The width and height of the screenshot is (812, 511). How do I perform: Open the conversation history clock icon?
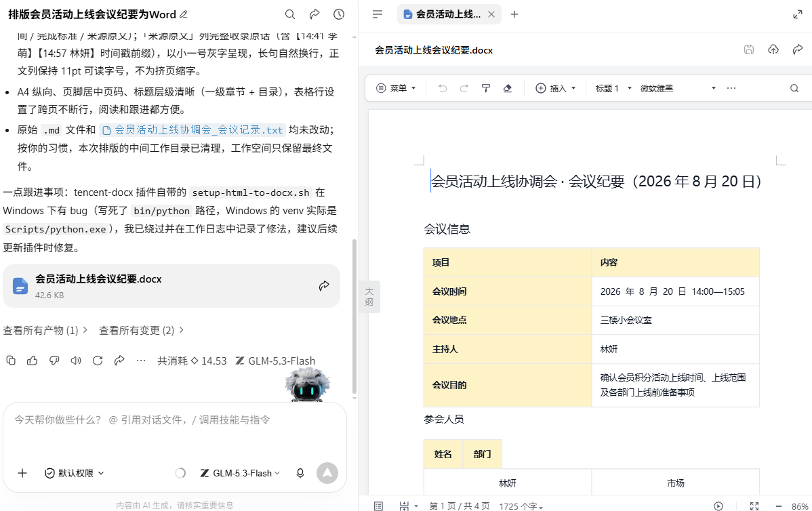[x=339, y=14]
